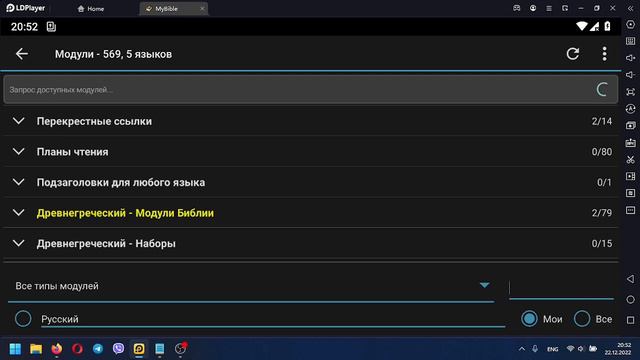The image size is (640, 360).
Task: Click the 2/14 count on Перекрестные ссылки
Action: (x=602, y=121)
